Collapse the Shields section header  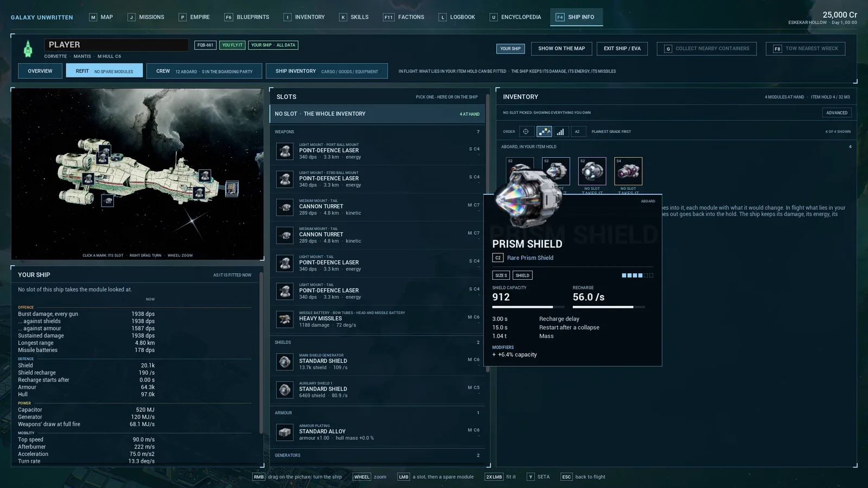[x=377, y=343]
